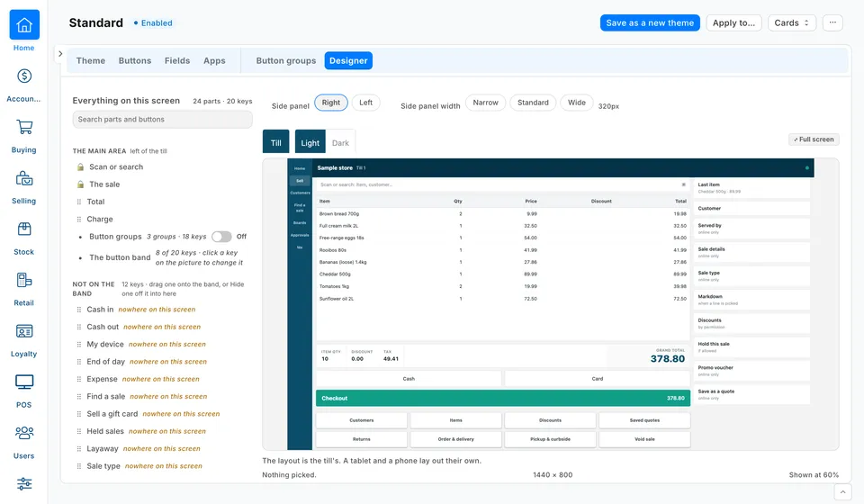Open the Home section icon

pos(24,25)
